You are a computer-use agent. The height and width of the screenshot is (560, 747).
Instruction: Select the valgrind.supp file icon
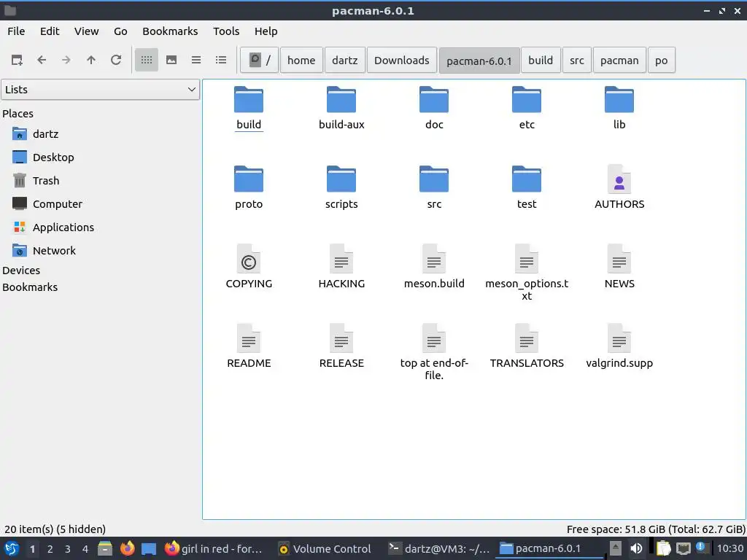coord(619,338)
